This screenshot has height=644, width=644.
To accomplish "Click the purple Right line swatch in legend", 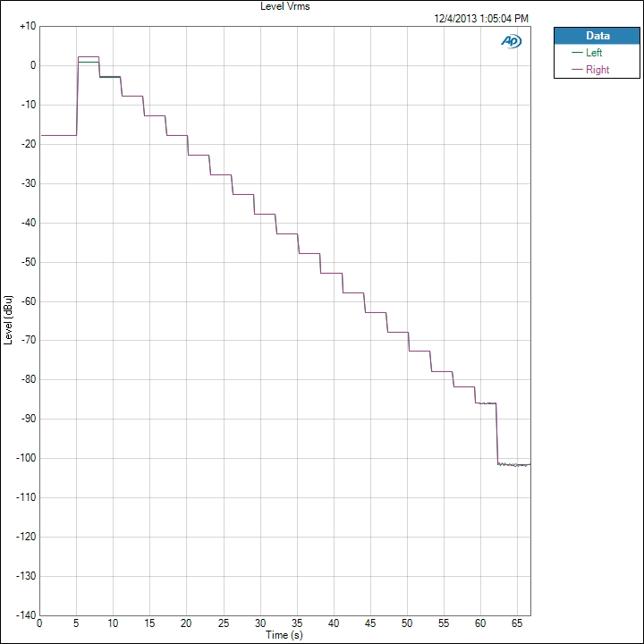I will [x=577, y=70].
